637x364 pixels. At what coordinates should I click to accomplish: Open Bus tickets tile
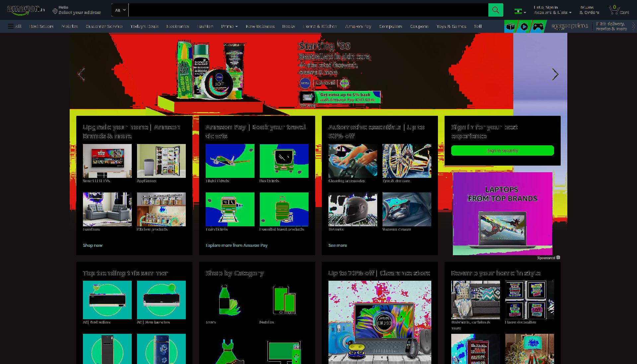point(284,161)
